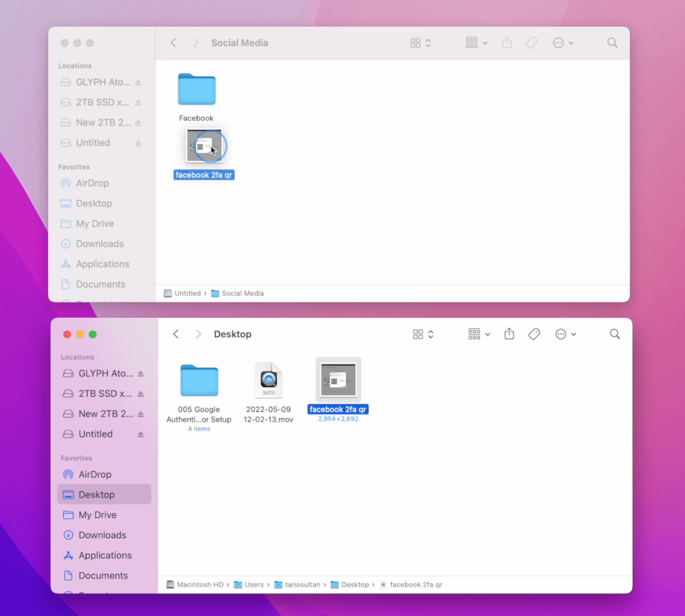The height and width of the screenshot is (616, 685).
Task: Click Social Media folder in path bar
Action: (x=237, y=293)
